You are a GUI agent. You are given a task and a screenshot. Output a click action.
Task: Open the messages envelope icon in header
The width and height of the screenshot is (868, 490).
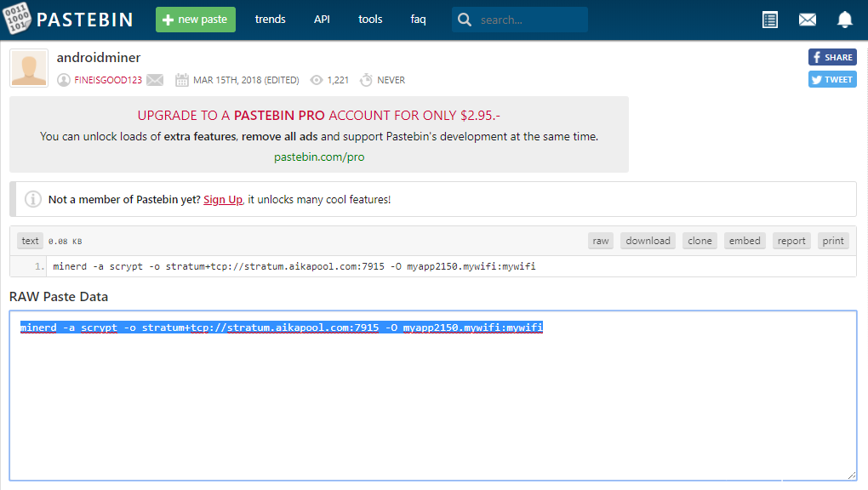click(x=807, y=20)
